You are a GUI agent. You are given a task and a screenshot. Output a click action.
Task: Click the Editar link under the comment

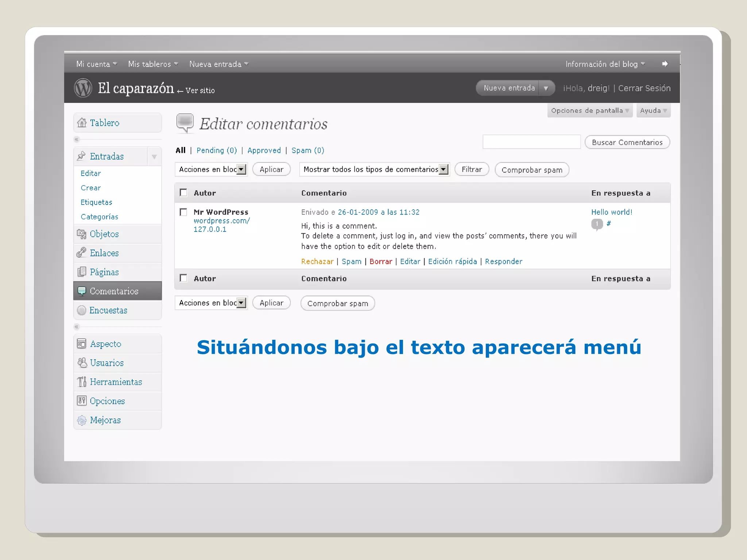coord(410,261)
